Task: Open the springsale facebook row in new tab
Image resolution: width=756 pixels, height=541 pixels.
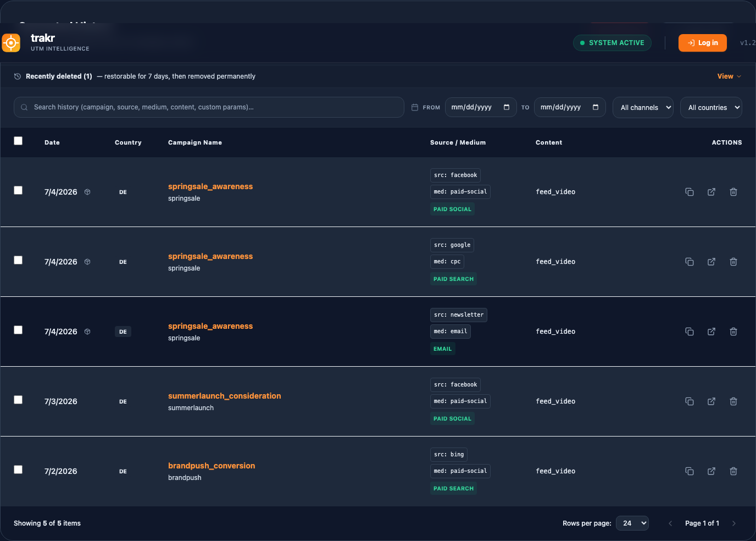Action: pyautogui.click(x=711, y=192)
